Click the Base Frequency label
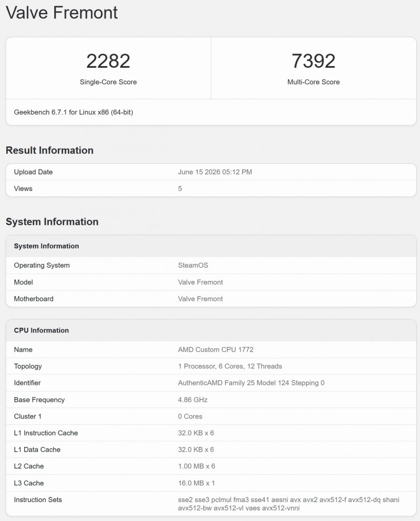Image resolution: width=420 pixels, height=521 pixels. [39, 400]
